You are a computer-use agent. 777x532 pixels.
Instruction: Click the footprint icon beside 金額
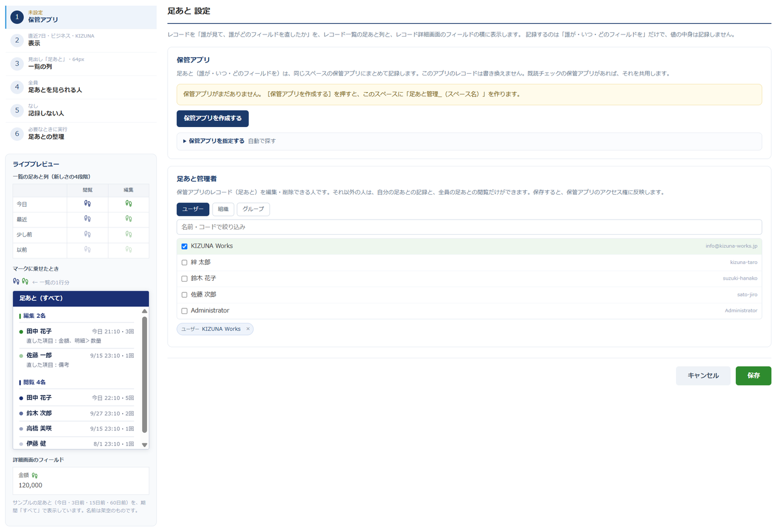35,475
